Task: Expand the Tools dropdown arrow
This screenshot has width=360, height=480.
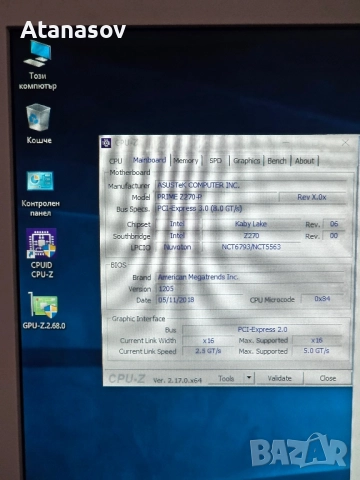Action: tap(249, 378)
